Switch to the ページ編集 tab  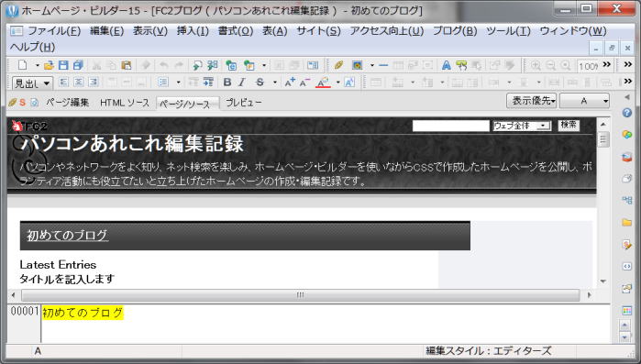[68, 103]
